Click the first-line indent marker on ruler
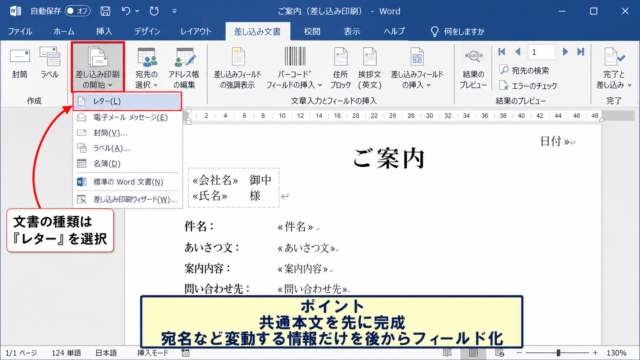The width and height of the screenshot is (640, 360). 188,112
